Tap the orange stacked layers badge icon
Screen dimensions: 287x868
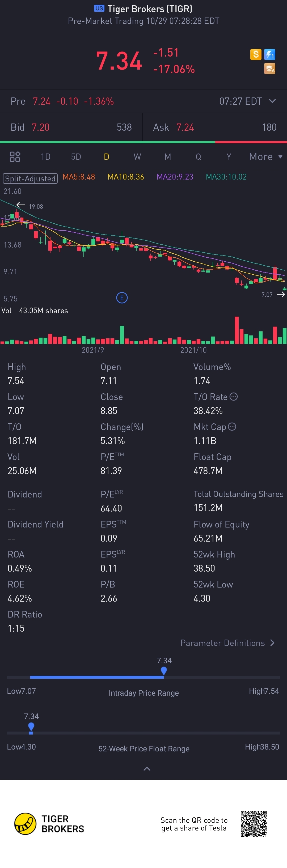[x=269, y=69]
